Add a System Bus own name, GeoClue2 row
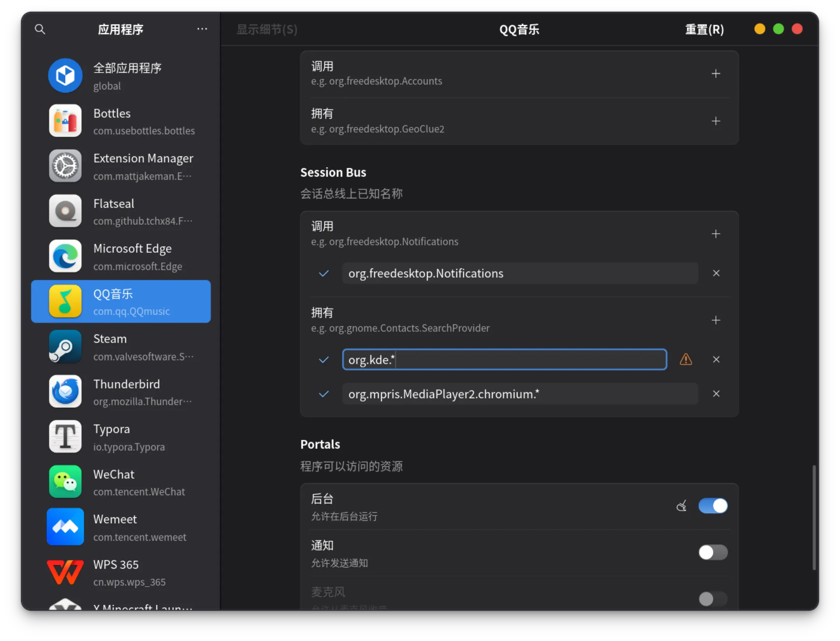840x641 pixels. [x=716, y=121]
